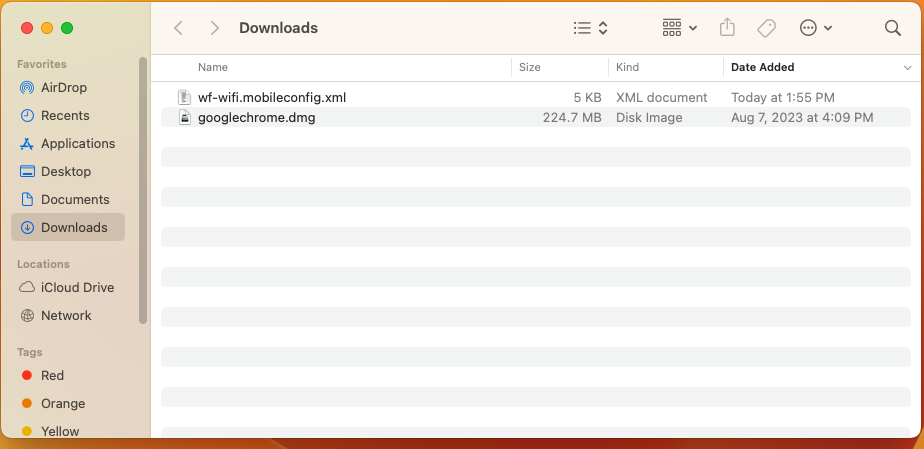Open Network in the sidebar
924x449 pixels.
(68, 316)
